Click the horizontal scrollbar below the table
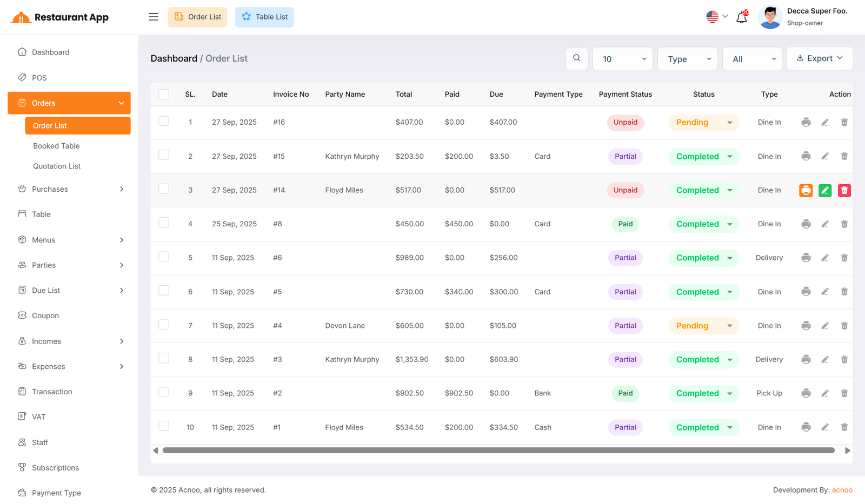 point(498,451)
